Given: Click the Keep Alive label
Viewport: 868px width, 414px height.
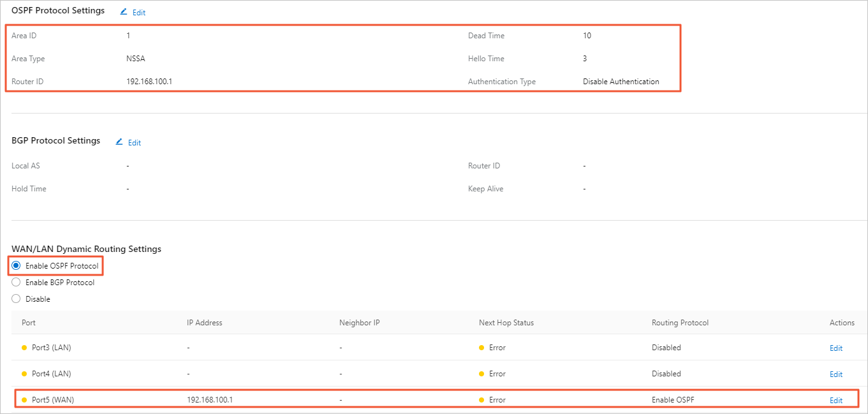Looking at the screenshot, I should click(485, 189).
